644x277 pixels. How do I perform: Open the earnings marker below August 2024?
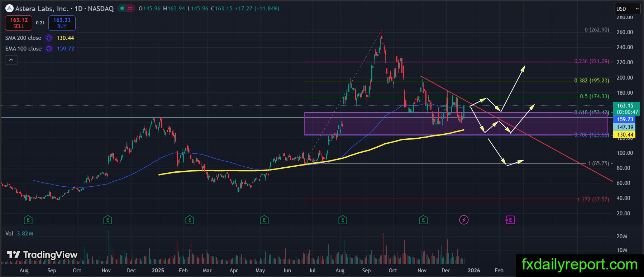tap(28, 220)
